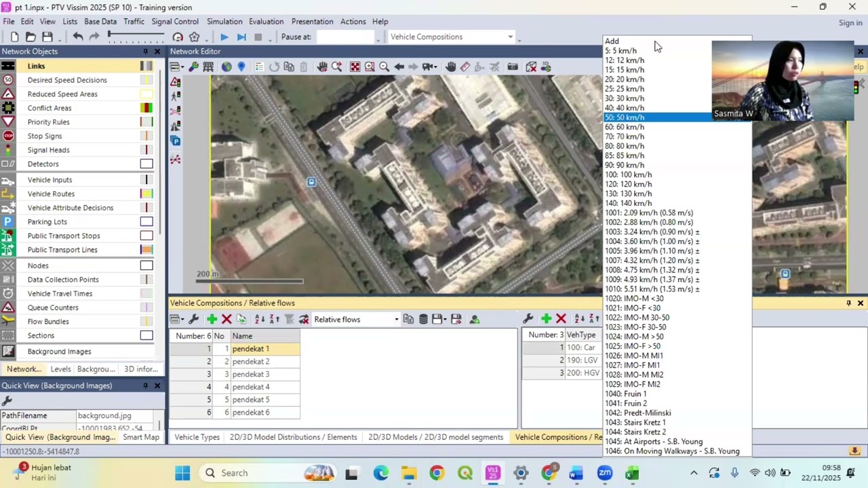
Task: Switch to the Vehicle Types tab
Action: click(x=197, y=437)
